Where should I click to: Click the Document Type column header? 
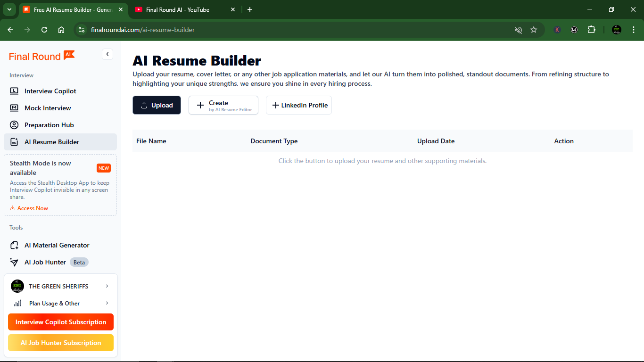click(274, 141)
